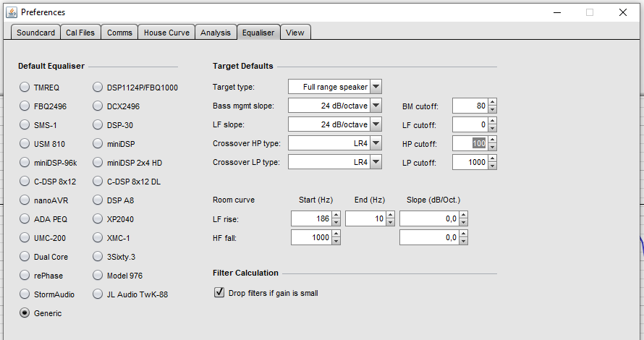Choose rePhase as default equaliser
The height and width of the screenshot is (340, 644).
[x=25, y=275]
